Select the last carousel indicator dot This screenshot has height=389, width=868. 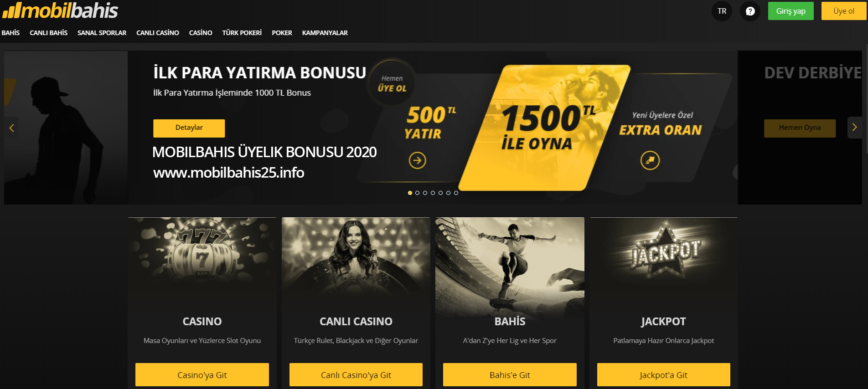point(456,193)
